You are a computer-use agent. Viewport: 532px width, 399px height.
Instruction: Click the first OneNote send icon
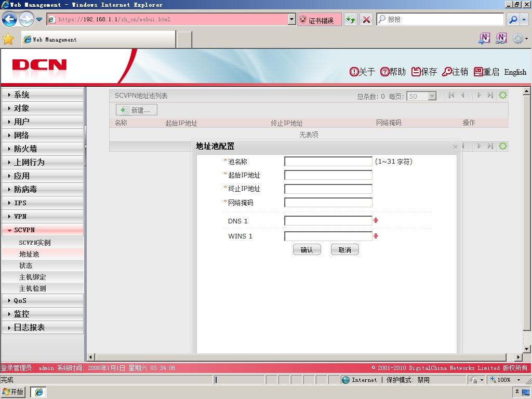(484, 38)
